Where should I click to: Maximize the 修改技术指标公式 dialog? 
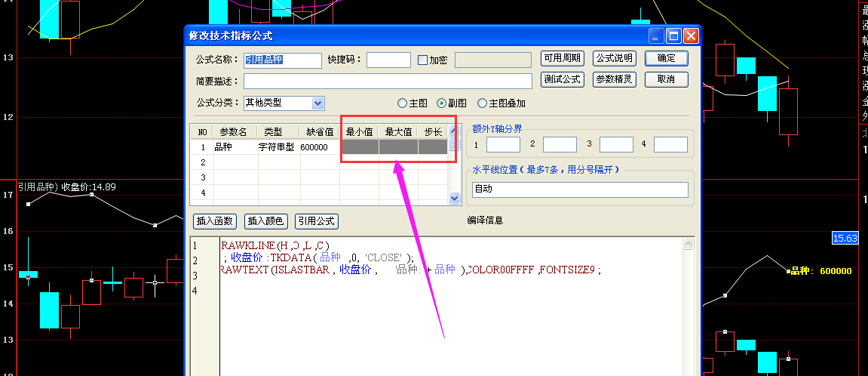click(x=673, y=35)
